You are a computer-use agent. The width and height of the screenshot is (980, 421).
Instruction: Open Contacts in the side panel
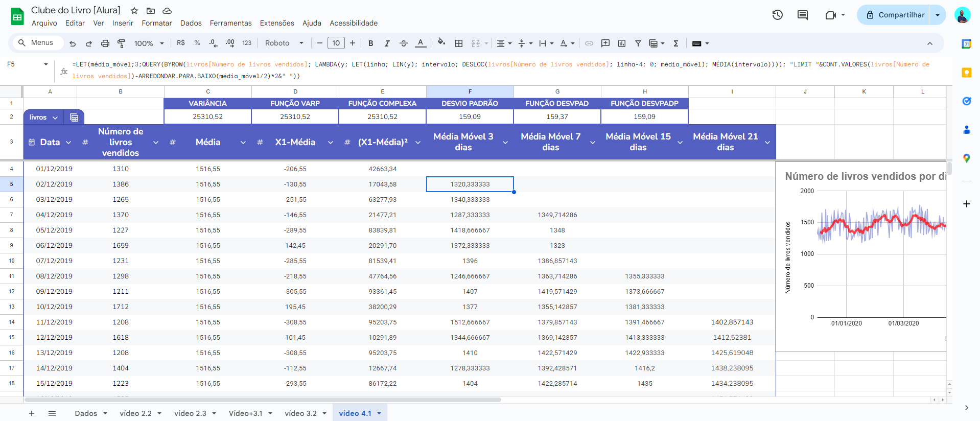pos(966,130)
